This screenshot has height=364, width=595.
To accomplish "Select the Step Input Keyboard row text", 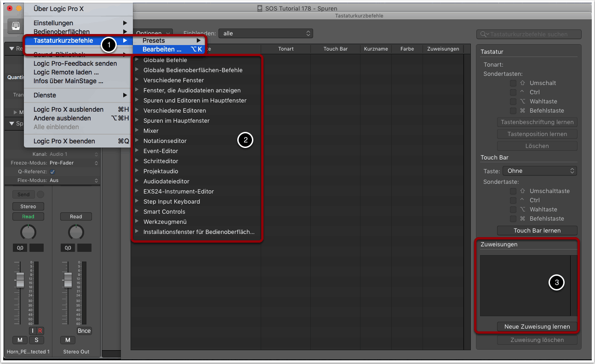I will pyautogui.click(x=172, y=201).
